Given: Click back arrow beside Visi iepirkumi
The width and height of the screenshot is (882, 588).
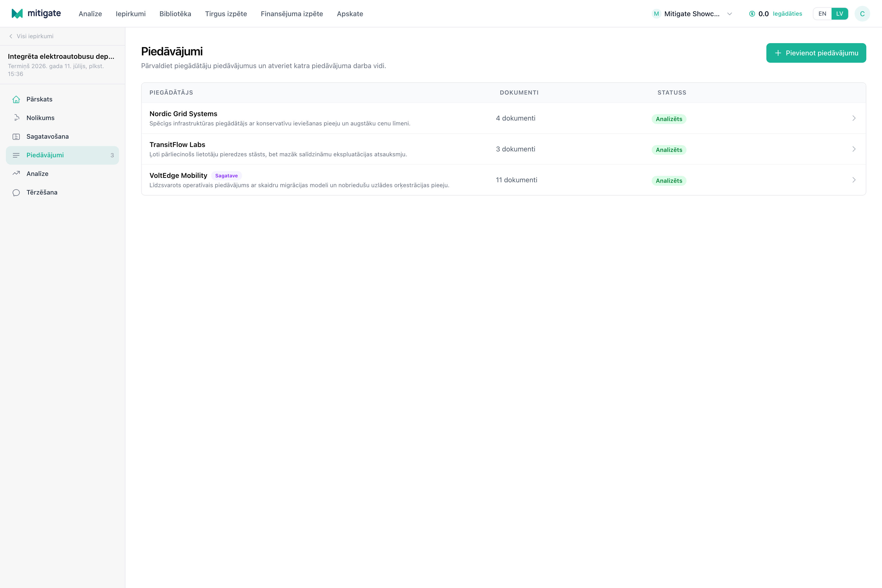Looking at the screenshot, I should (11, 36).
